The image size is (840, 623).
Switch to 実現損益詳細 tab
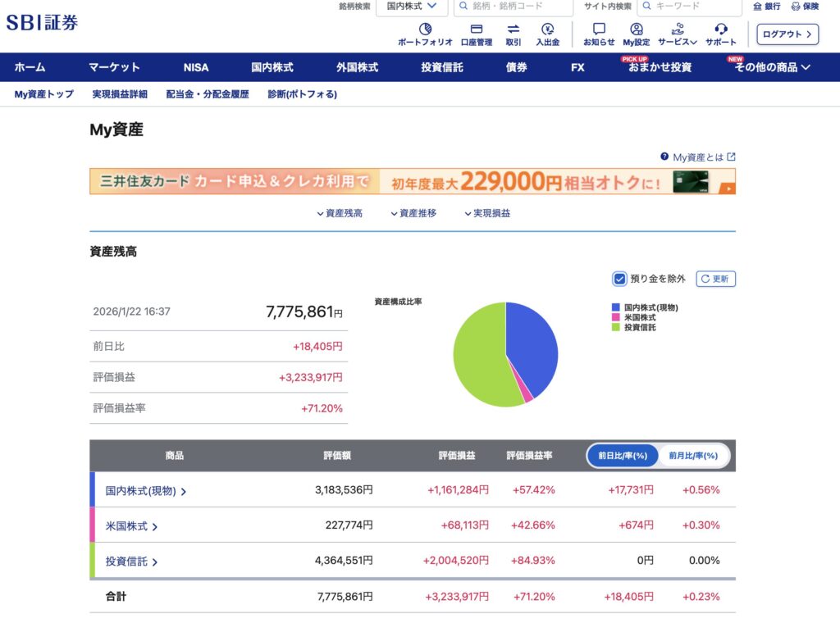[x=120, y=94]
